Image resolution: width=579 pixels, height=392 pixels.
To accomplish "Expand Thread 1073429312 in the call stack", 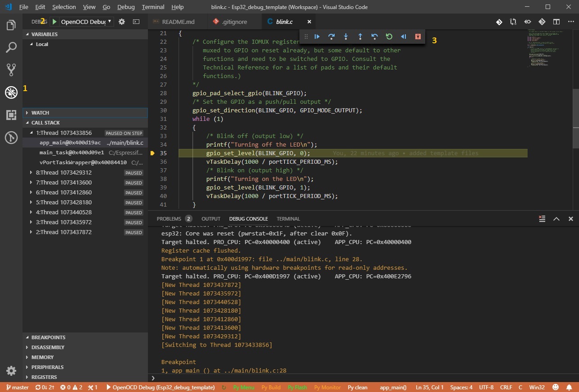I will tap(31, 173).
